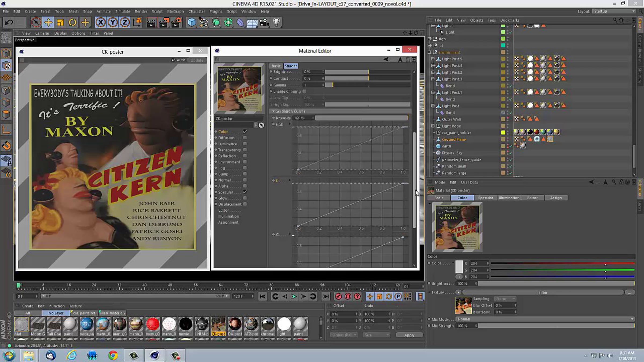Disable the Specular channel checkbox
The width and height of the screenshot is (644, 362).
pyautogui.click(x=245, y=192)
